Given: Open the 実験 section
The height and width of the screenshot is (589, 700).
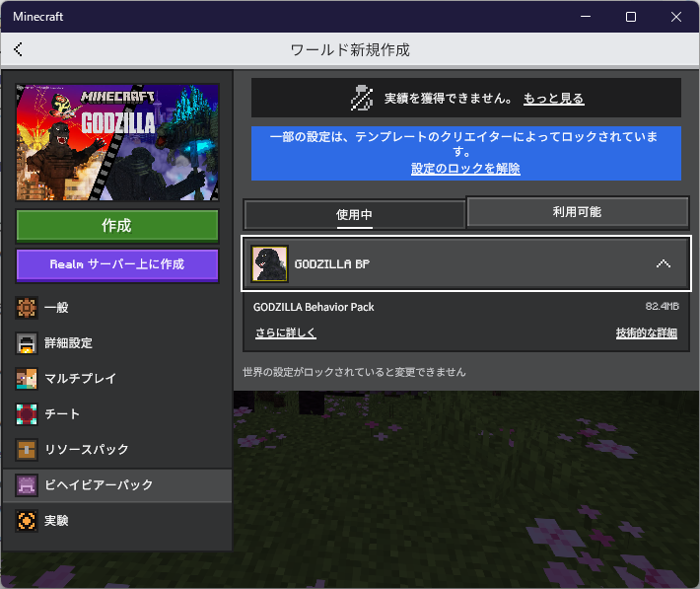Looking at the screenshot, I should click(117, 521).
